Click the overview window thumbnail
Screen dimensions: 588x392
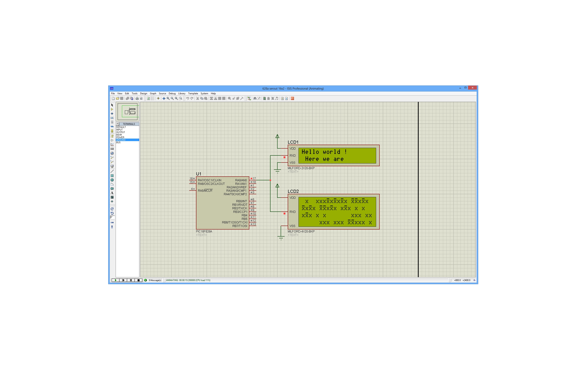pyautogui.click(x=128, y=112)
